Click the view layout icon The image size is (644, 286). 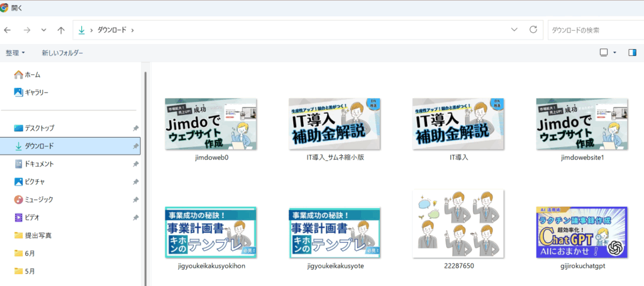point(603,53)
